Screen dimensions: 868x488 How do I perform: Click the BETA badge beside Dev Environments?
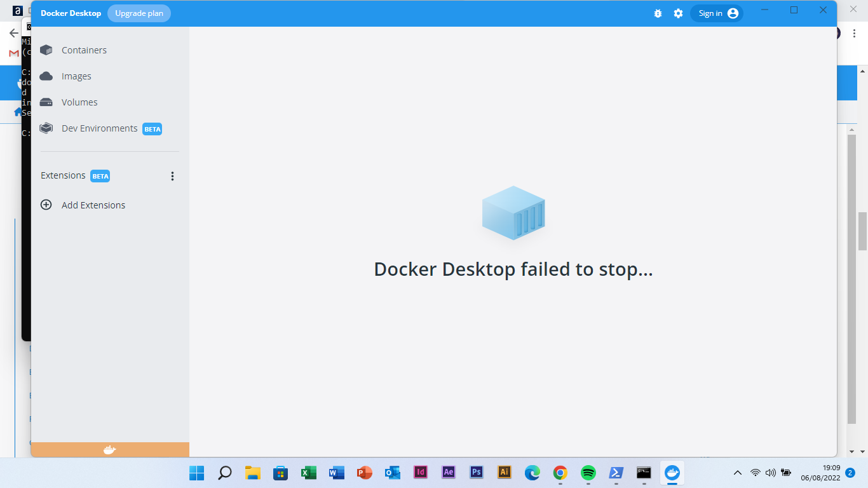(x=152, y=129)
